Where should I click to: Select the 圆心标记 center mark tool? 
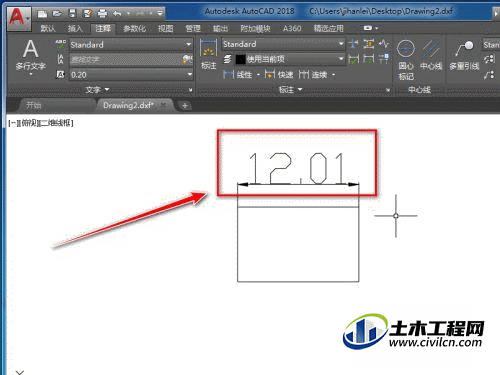pyautogui.click(x=406, y=60)
